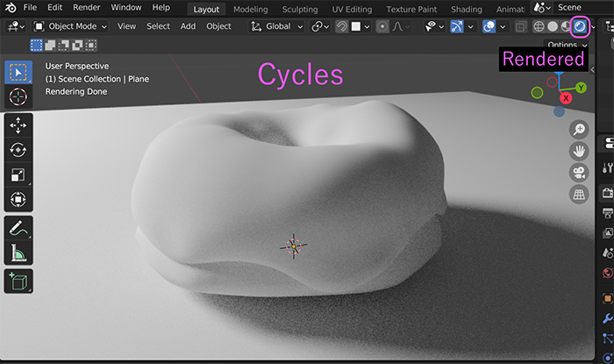Open the snapping element dropdown

[361, 26]
